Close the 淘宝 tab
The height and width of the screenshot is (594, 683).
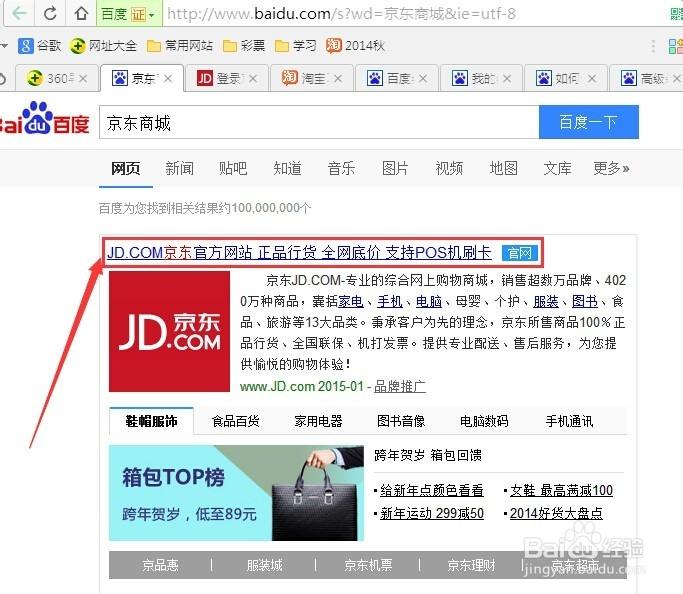point(338,78)
